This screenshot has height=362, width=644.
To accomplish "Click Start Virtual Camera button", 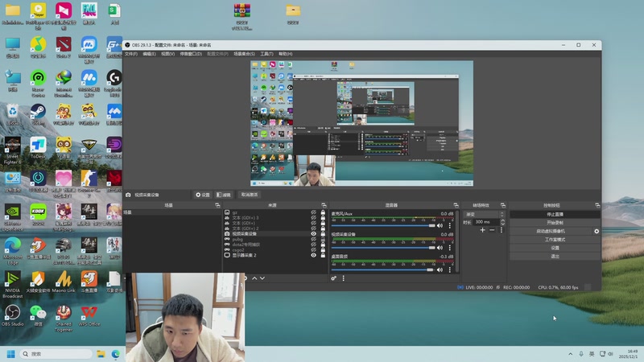I will pyautogui.click(x=551, y=231).
